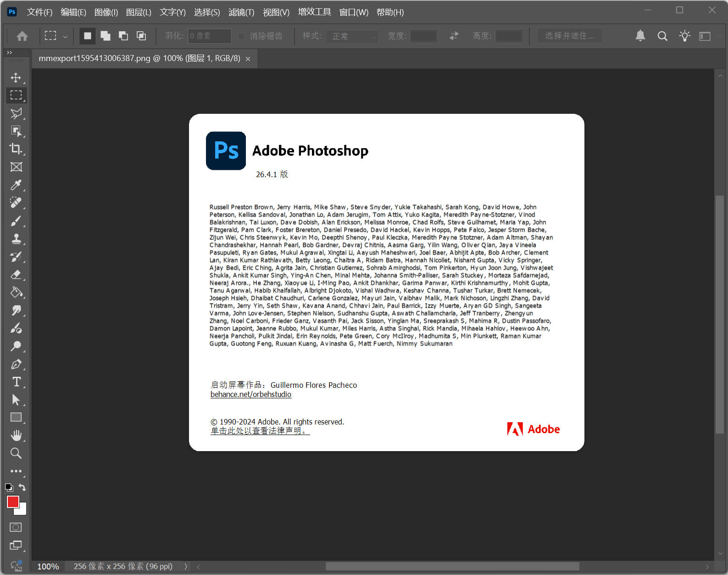Open the 文件(F) menu
This screenshot has height=575, width=728.
pos(39,12)
